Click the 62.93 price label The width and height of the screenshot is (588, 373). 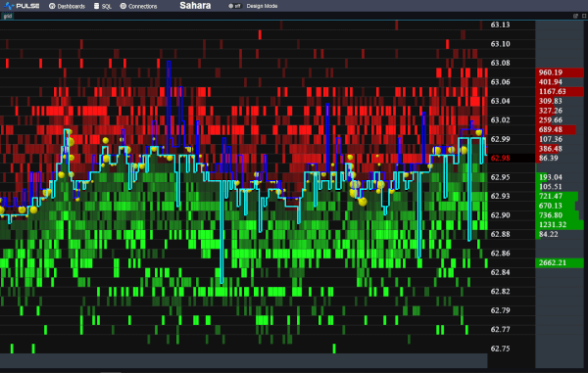[500, 196]
